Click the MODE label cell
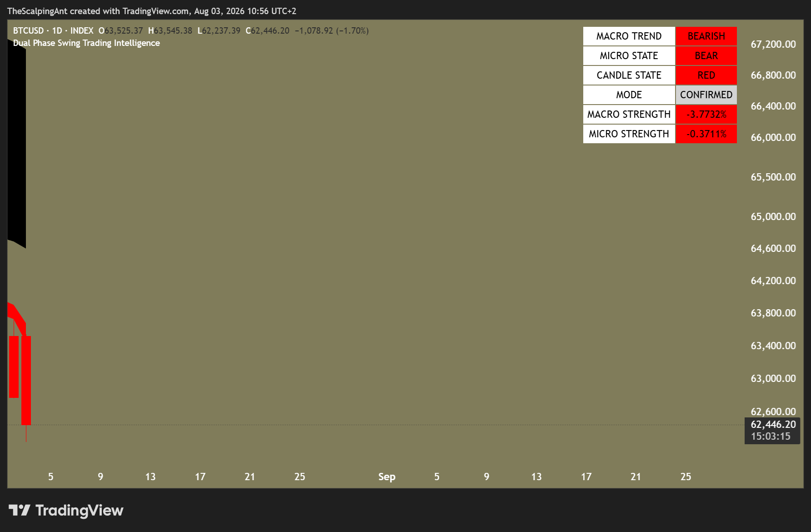Image resolution: width=811 pixels, height=532 pixels. tap(629, 95)
